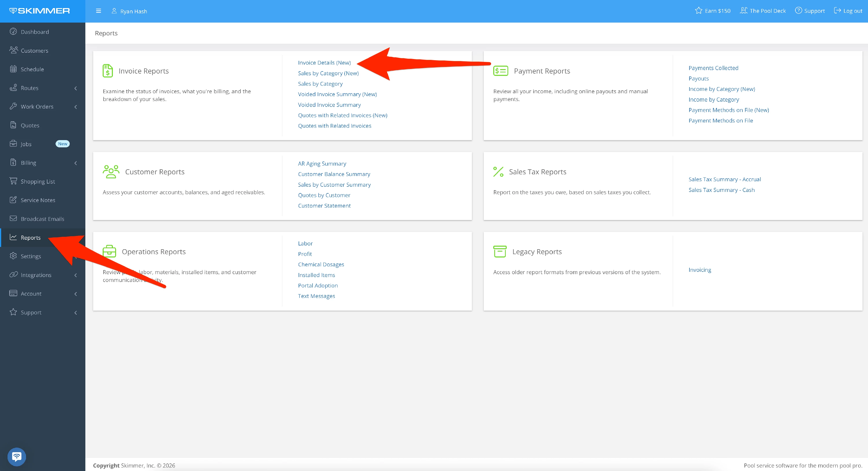Screen dimensions: 868x471
Task: Click the Dashboard gauge icon in sidebar
Action: [13, 31]
